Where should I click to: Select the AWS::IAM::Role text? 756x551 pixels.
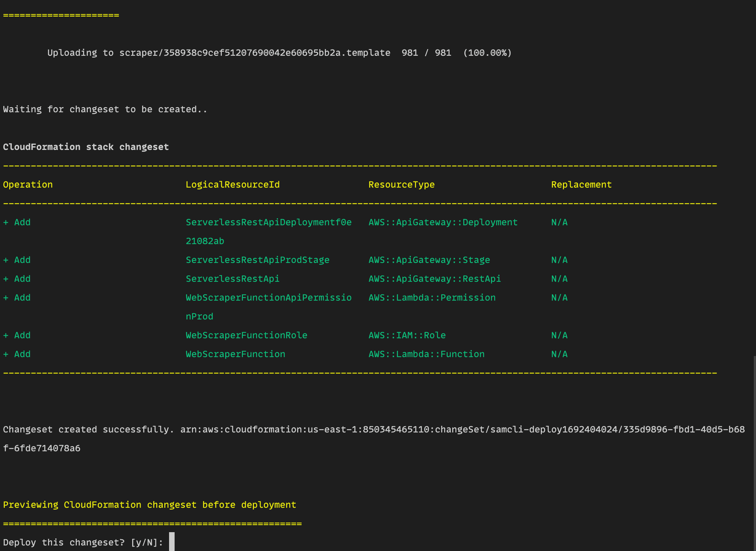tap(406, 335)
